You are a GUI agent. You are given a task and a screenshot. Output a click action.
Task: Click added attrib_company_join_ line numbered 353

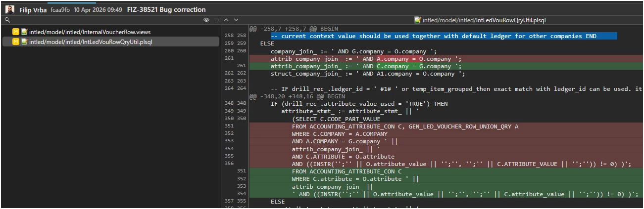tap(333, 186)
